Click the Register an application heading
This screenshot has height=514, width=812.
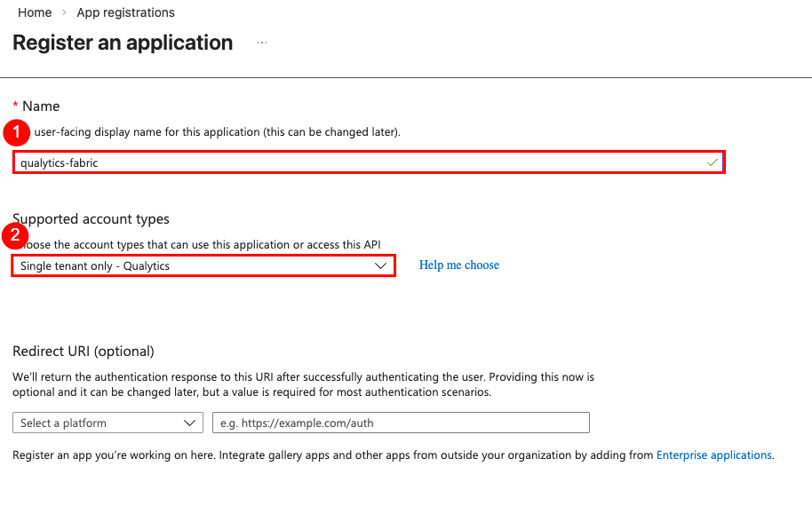click(123, 43)
